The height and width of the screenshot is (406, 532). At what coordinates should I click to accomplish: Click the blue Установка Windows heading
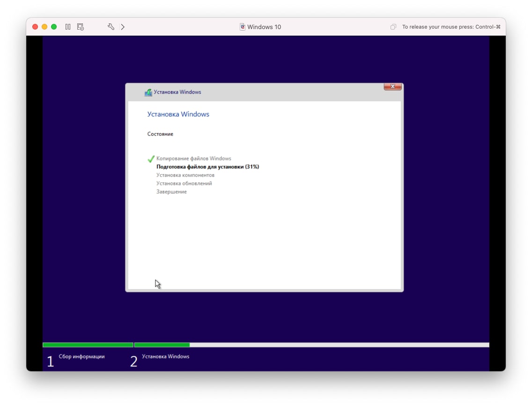coord(178,114)
